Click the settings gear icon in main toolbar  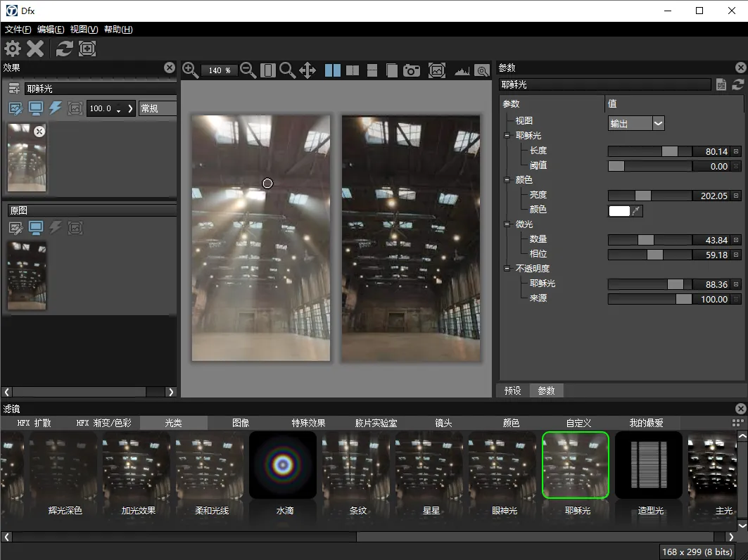coord(13,49)
